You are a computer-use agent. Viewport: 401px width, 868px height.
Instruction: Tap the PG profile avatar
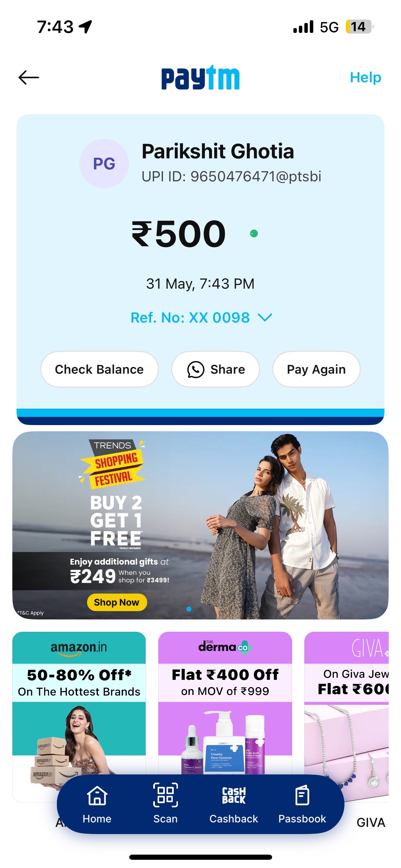[104, 164]
